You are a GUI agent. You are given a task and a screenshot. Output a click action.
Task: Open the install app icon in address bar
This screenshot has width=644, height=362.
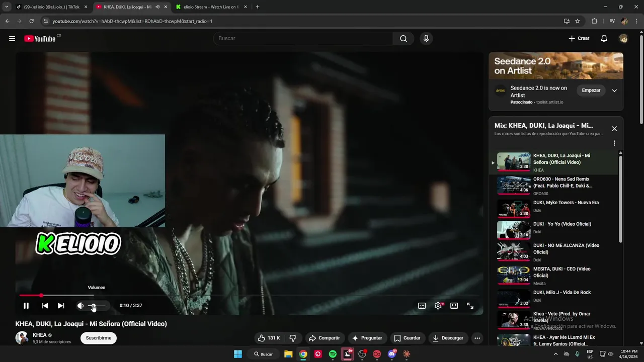tap(567, 21)
